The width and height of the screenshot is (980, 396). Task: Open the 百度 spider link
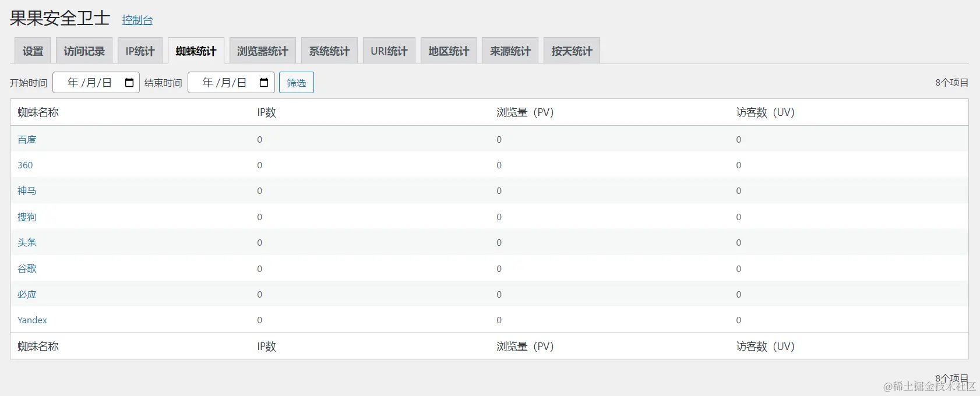click(27, 139)
